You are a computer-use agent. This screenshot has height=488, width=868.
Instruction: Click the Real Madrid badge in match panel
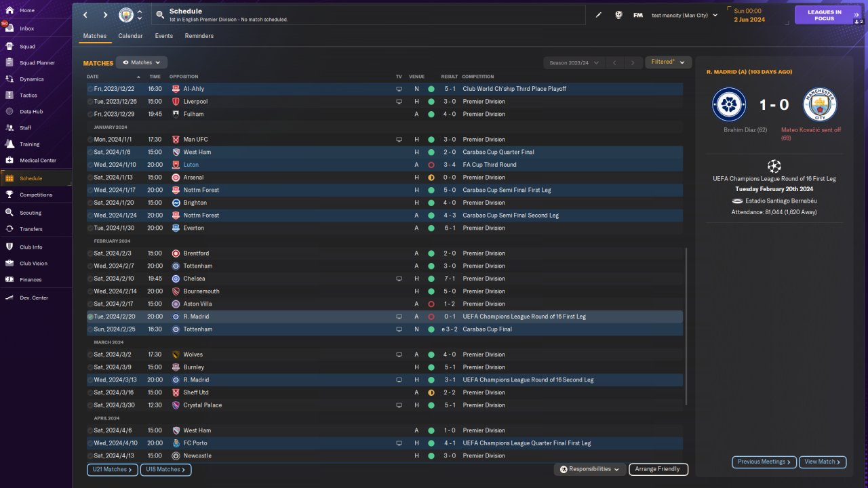pyautogui.click(x=729, y=104)
